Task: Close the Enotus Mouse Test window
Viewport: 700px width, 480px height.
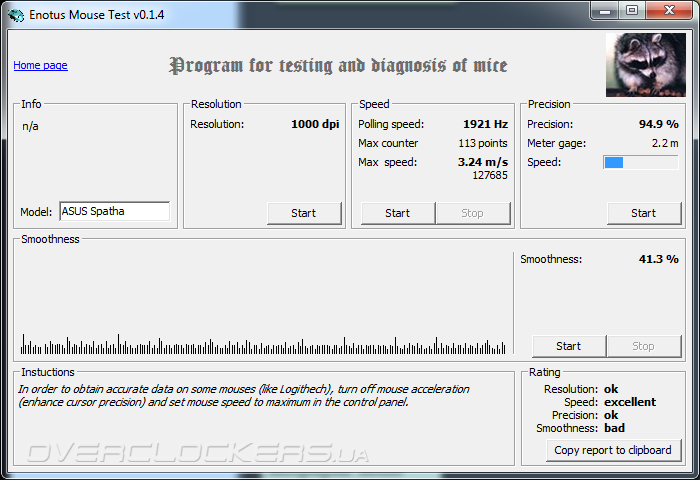Action: tap(669, 11)
